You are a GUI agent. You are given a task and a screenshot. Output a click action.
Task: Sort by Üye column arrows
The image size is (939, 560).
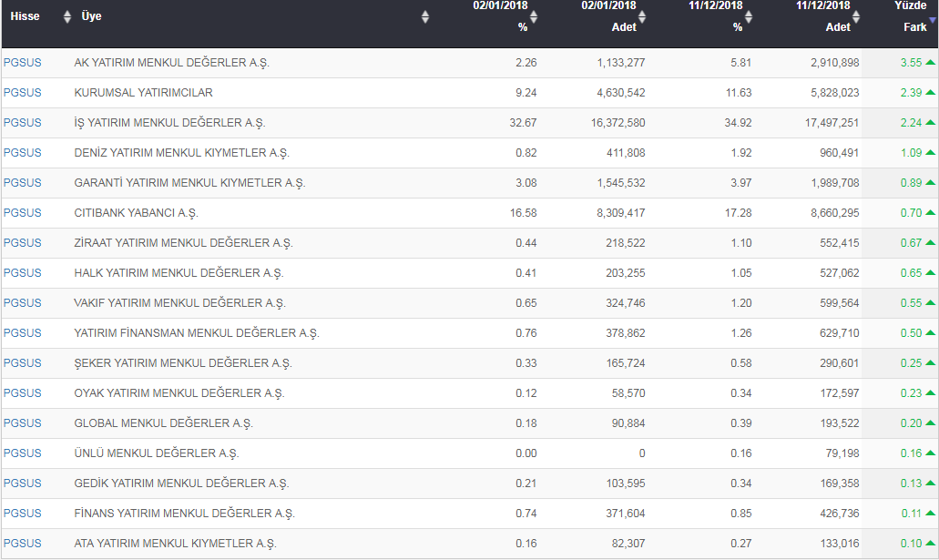[x=425, y=16]
